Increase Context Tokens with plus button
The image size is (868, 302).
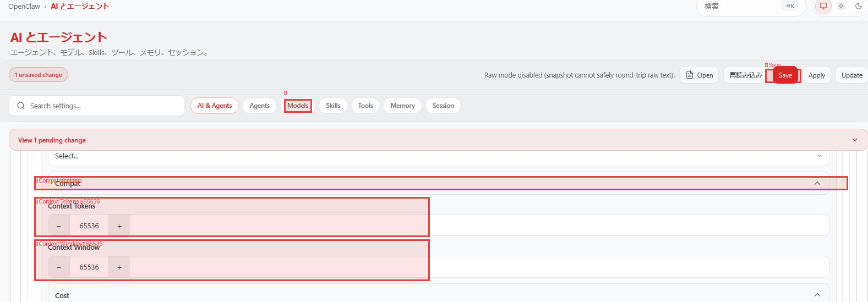[x=119, y=226]
